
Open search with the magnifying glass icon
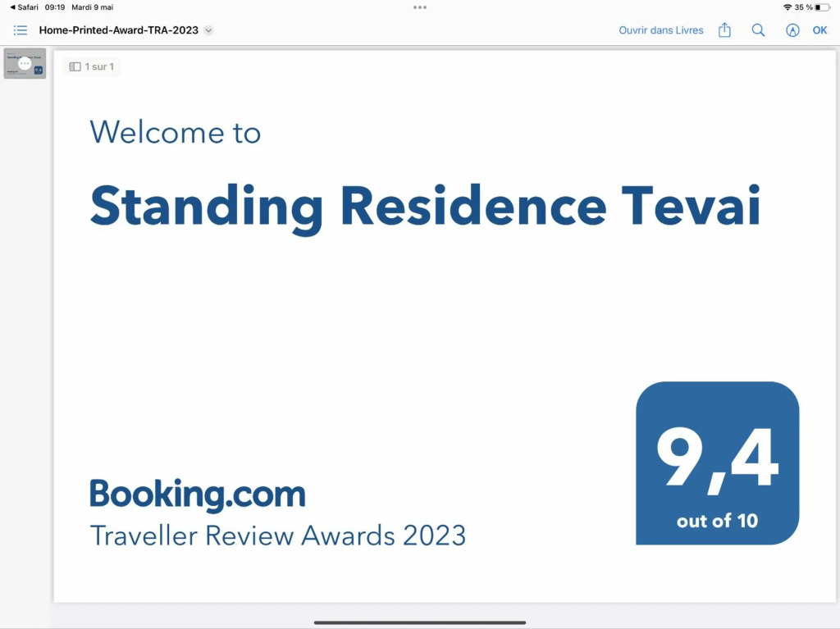758,30
